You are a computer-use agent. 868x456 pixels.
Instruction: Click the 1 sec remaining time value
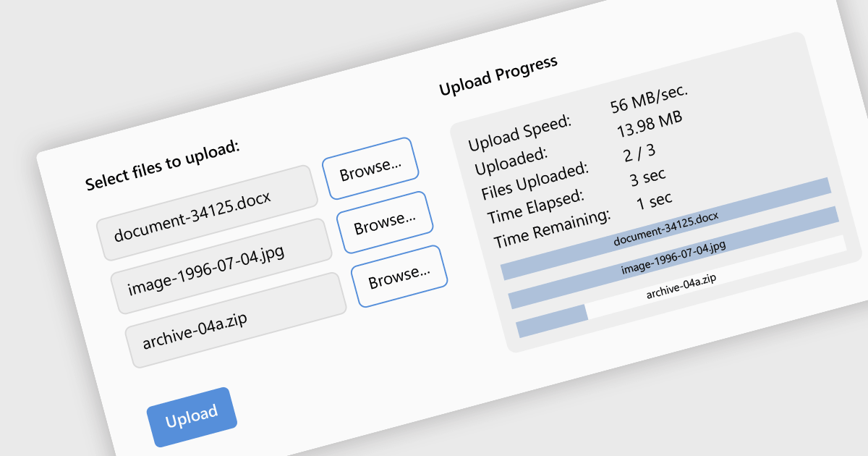(x=655, y=200)
